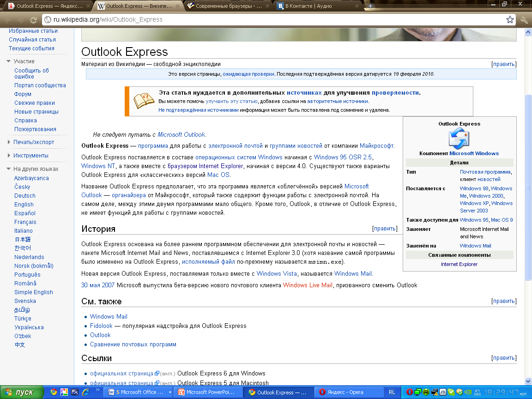
Task: Open the Chrome wrench settings menu
Action: (524, 20)
